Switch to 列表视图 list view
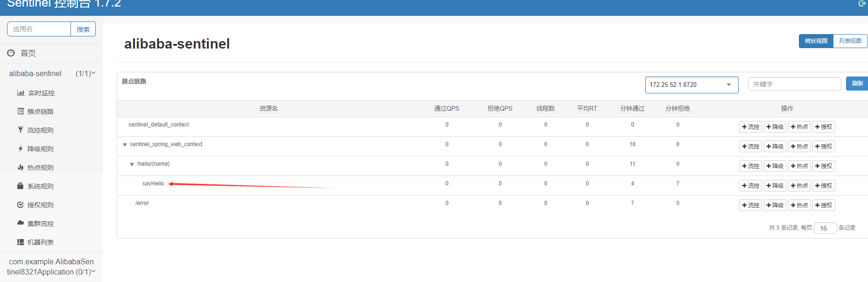 point(850,41)
